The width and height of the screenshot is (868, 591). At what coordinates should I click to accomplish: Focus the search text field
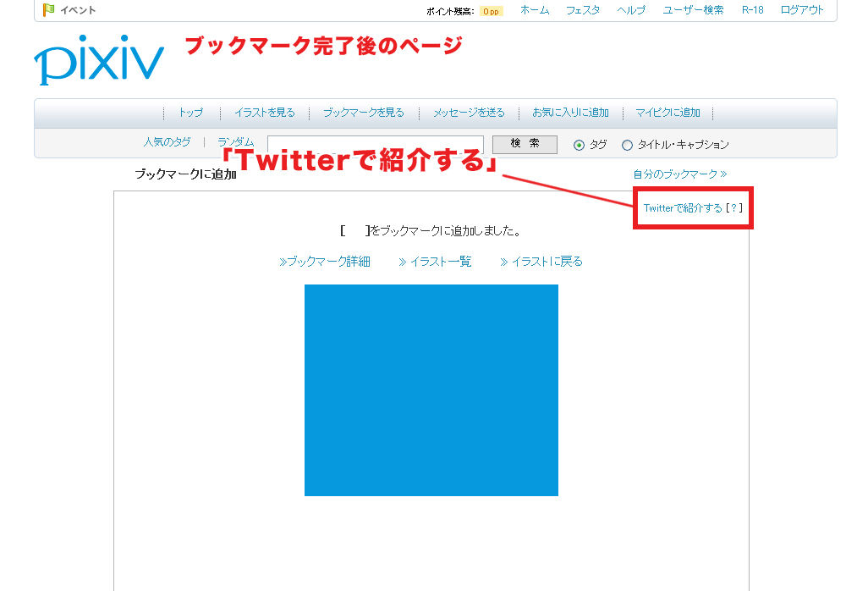pos(376,144)
